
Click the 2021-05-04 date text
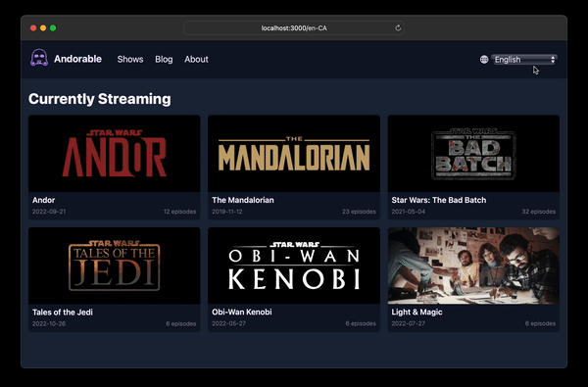[x=409, y=212]
